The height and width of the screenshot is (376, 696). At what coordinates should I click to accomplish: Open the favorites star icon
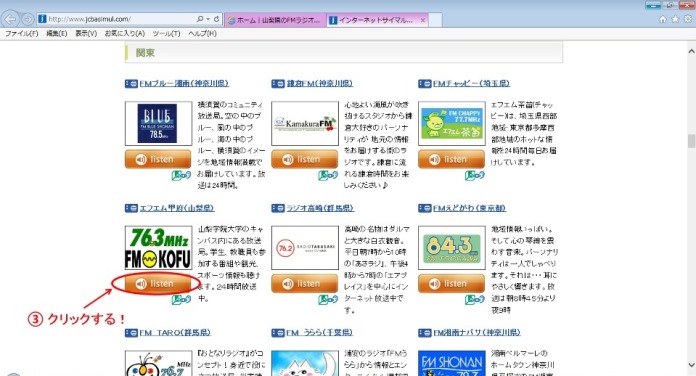click(675, 19)
